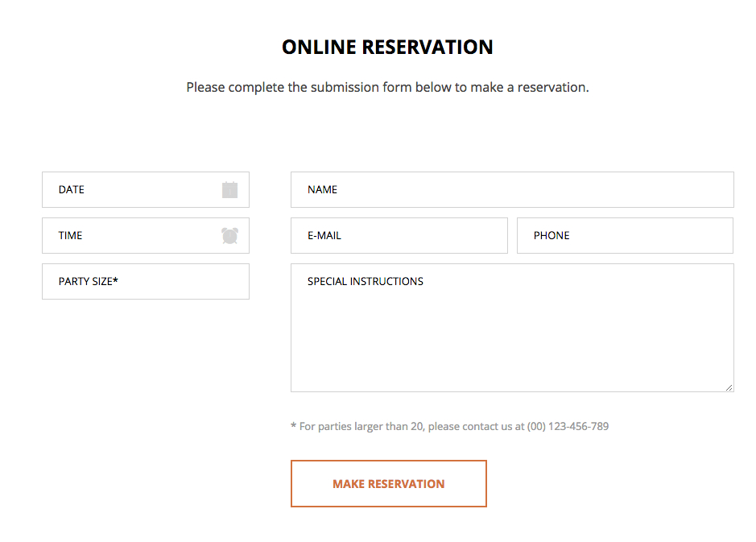
Task: Click the calendar picker to choose a date
Action: click(229, 189)
